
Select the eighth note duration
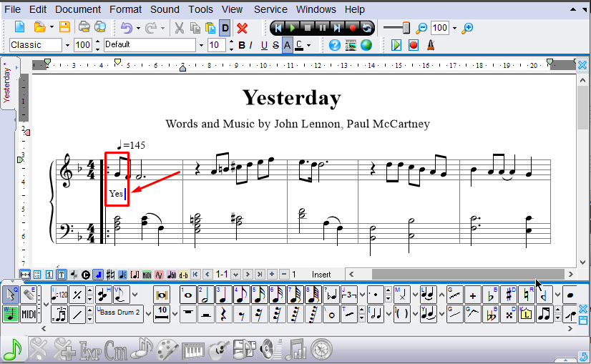(x=242, y=295)
